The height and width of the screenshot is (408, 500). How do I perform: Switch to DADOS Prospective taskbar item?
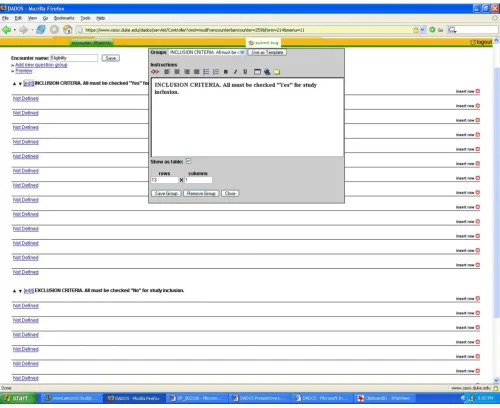(261, 398)
